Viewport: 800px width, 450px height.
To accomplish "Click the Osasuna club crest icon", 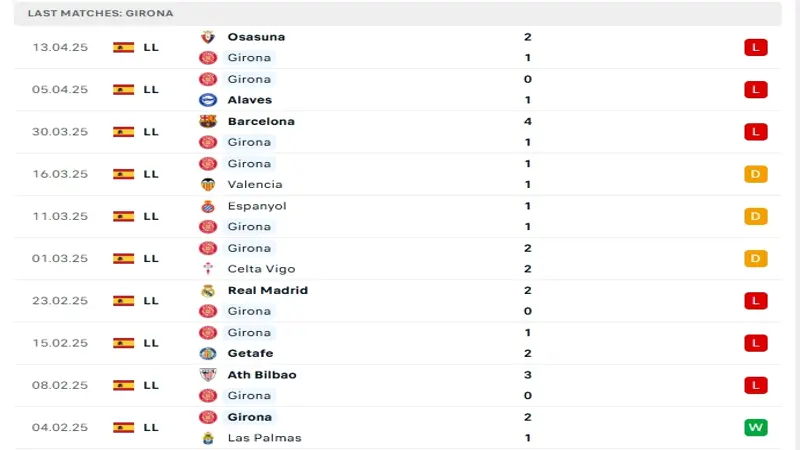I will pos(208,37).
